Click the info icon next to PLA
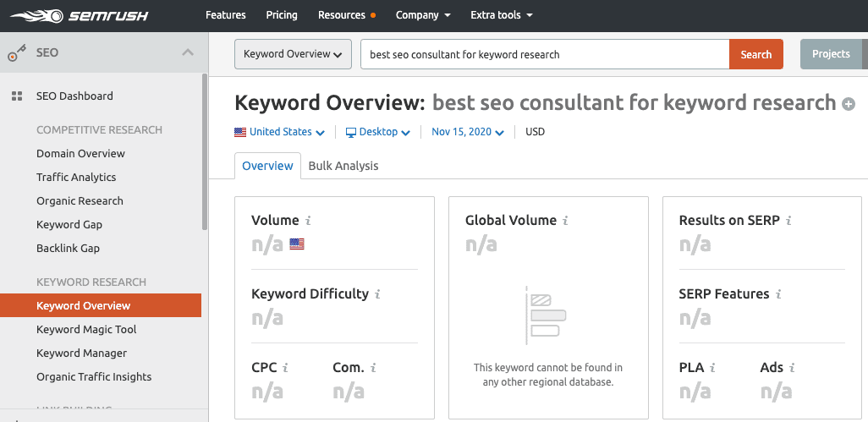The width and height of the screenshot is (868, 422). coord(712,368)
